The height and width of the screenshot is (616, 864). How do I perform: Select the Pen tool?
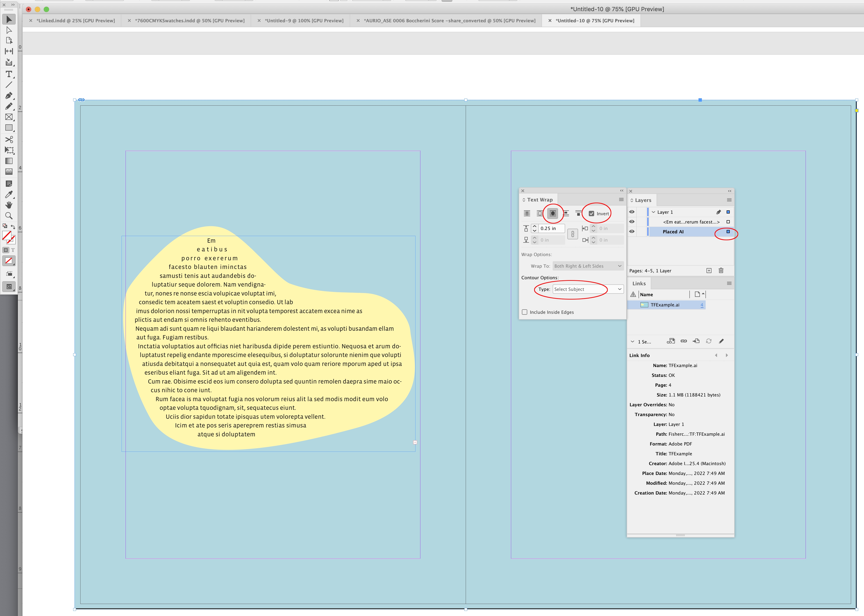click(9, 96)
